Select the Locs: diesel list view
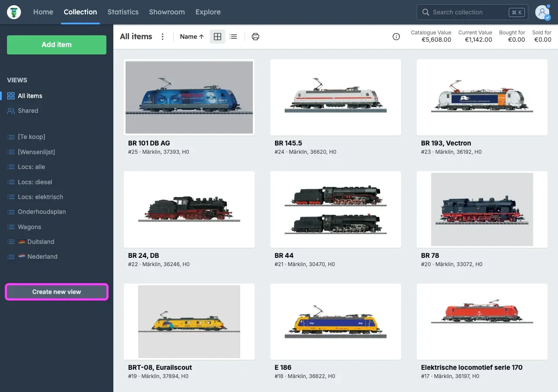The image size is (558, 392). pyautogui.click(x=35, y=182)
